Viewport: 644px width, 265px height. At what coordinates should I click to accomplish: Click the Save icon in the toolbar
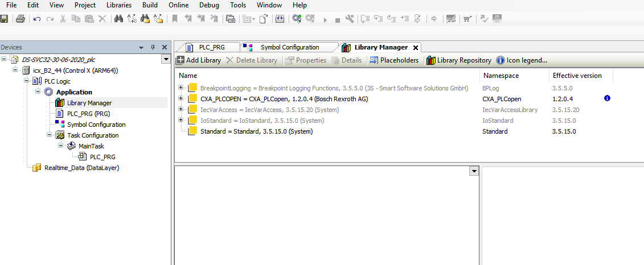pyautogui.click(x=4, y=19)
